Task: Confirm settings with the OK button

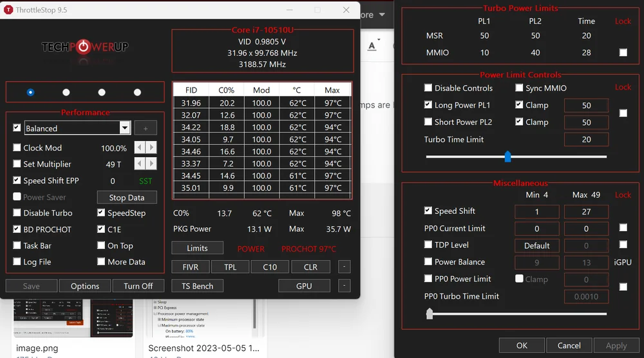Action: (522, 345)
